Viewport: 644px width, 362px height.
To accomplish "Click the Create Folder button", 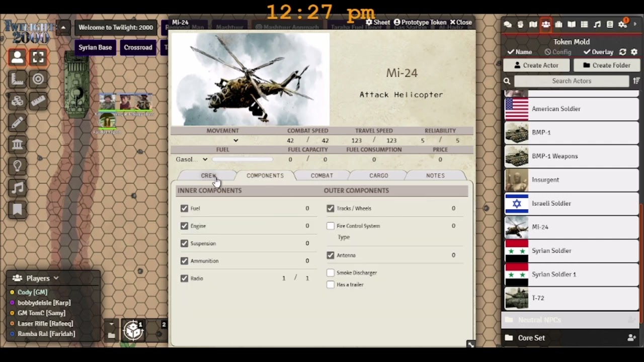I will [606, 65].
